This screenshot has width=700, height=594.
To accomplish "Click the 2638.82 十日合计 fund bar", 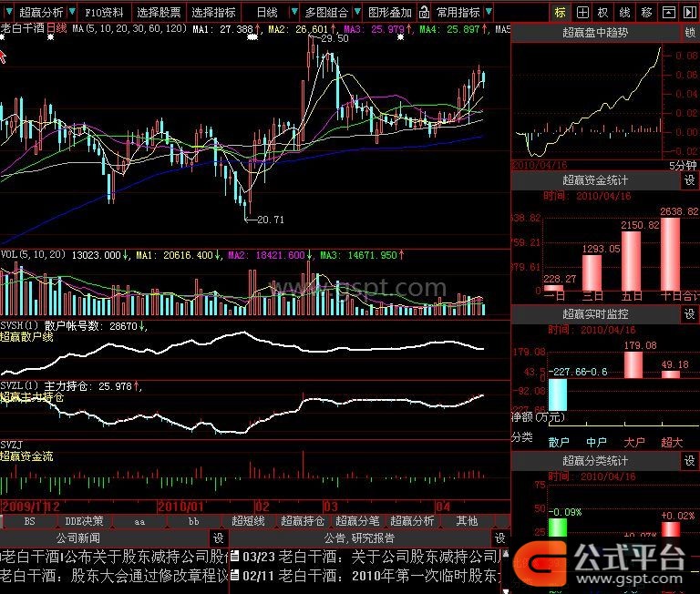I will (670, 254).
